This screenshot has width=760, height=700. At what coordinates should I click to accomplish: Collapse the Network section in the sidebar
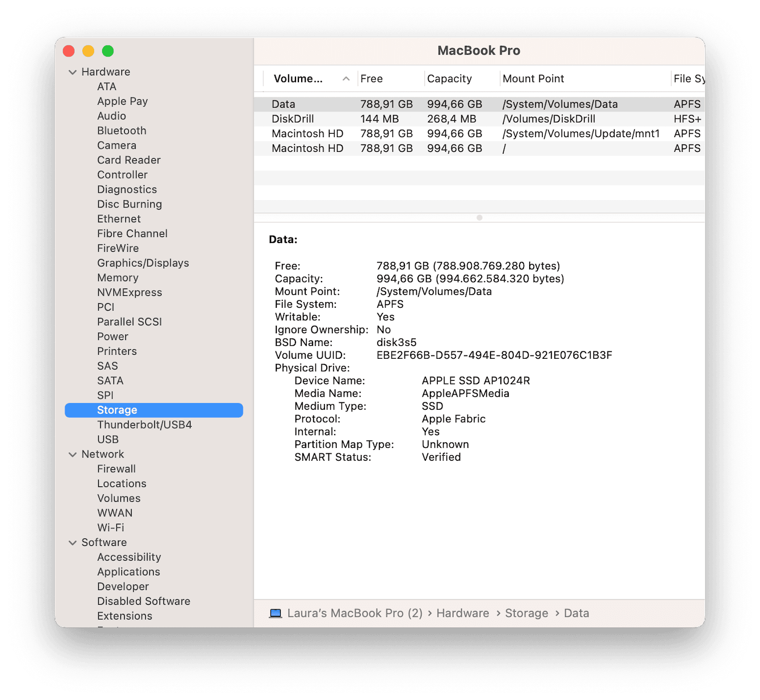[73, 454]
